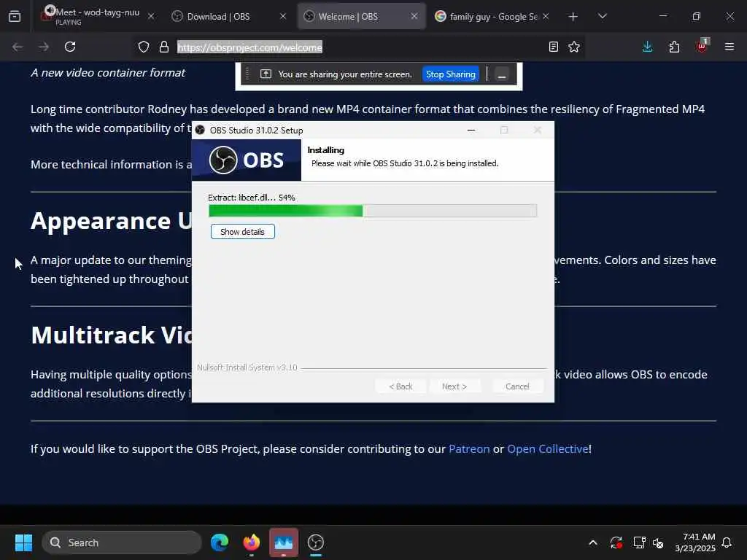Click the screen share indicator icon
Image resolution: width=747 pixels, height=560 pixels.
266,74
